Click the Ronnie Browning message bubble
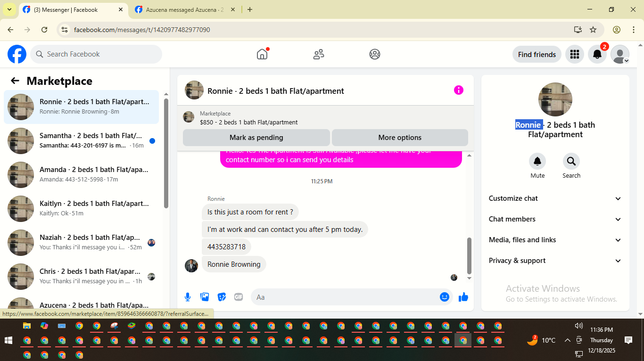Screen dimensions: 644x361 234,264
